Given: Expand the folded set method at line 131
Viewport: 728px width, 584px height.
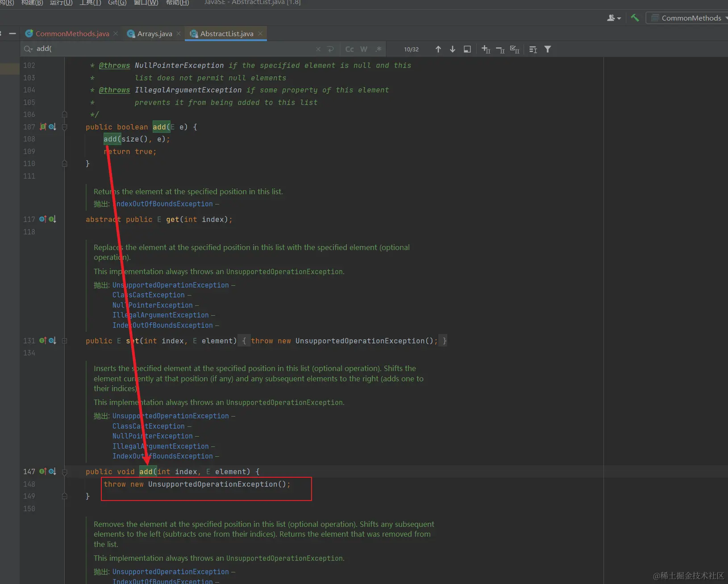Looking at the screenshot, I should tap(64, 341).
